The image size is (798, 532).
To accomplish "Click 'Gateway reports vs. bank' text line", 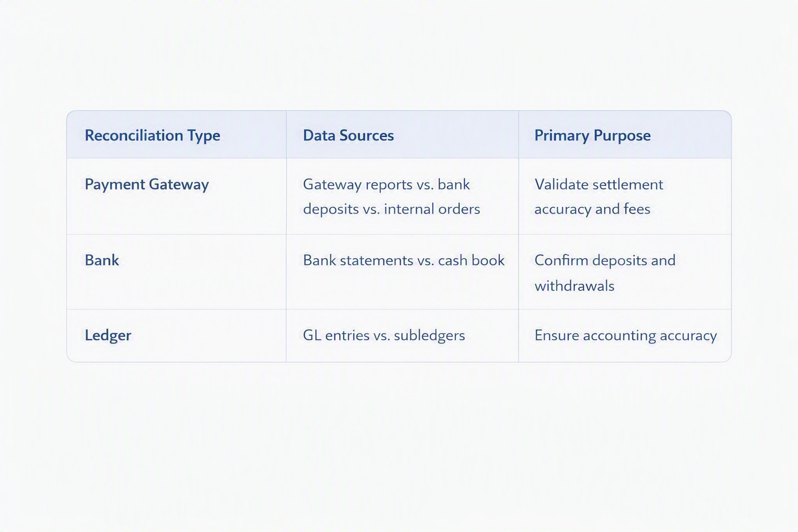I will [x=386, y=184].
